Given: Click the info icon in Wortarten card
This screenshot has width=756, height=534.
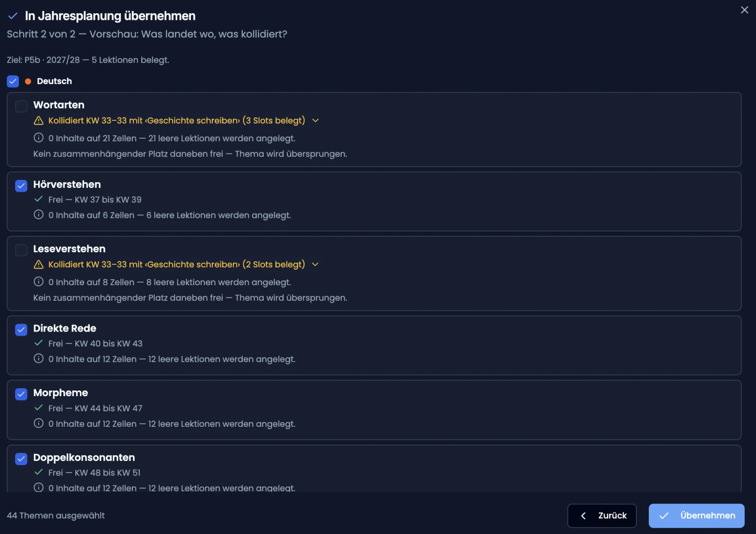Looking at the screenshot, I should (x=39, y=138).
